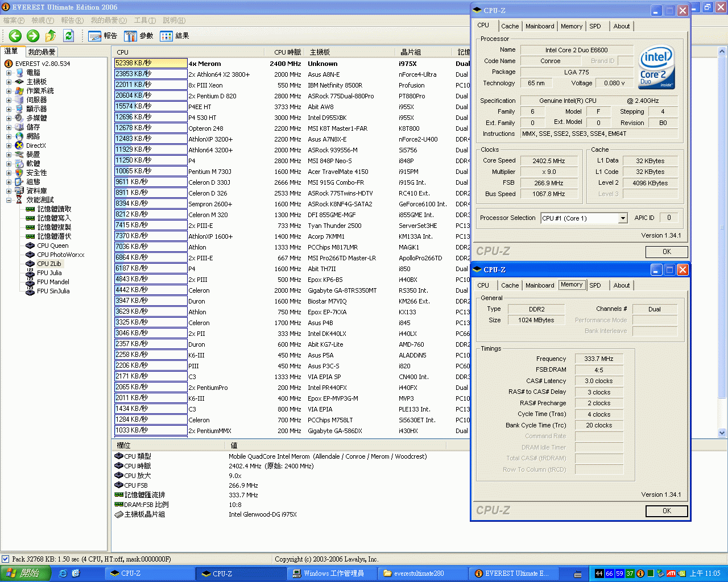Switch to Mainboard tab in upper CPU-Z window
The height and width of the screenshot is (582, 728).
pos(540,26)
